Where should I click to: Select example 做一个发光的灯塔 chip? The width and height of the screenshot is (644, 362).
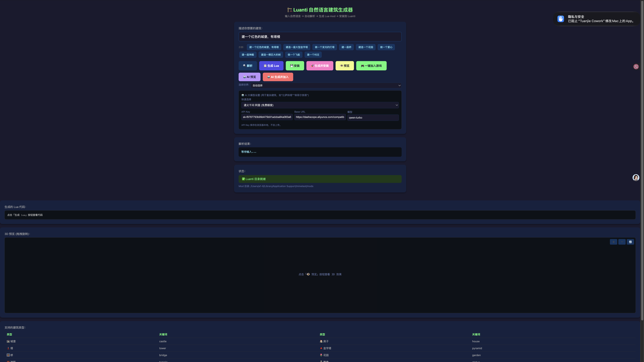pos(325,47)
